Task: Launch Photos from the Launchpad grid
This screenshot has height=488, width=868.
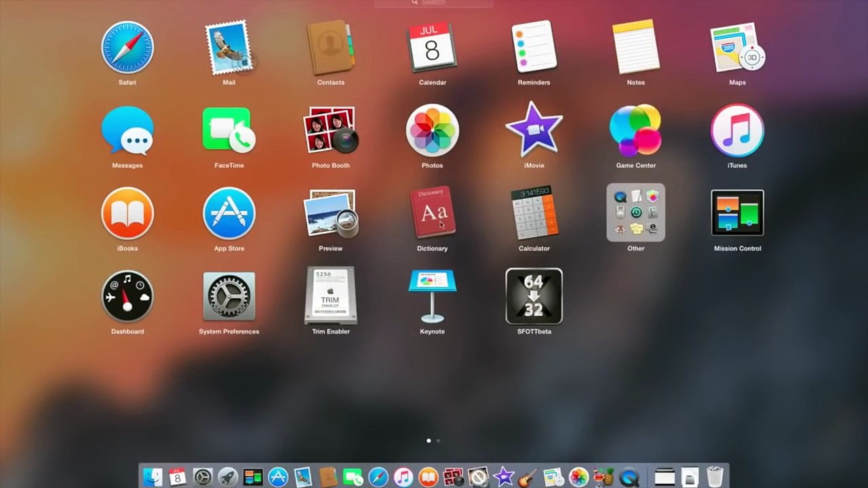Action: click(432, 130)
